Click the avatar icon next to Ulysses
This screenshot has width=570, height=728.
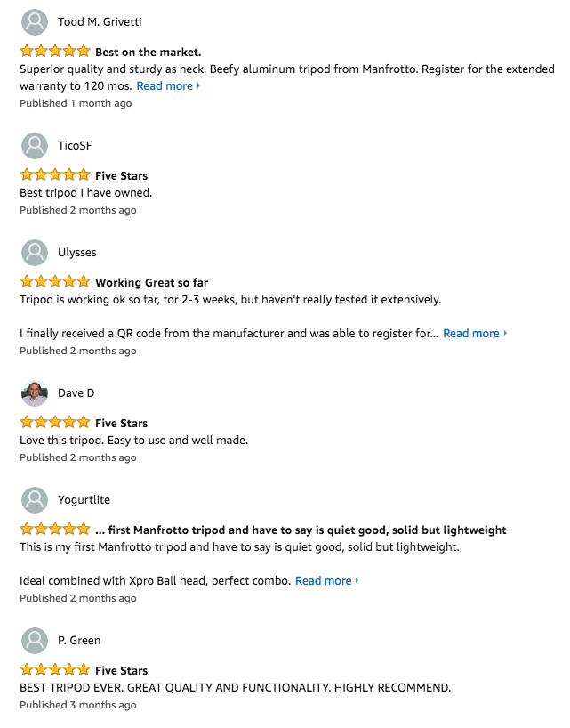tap(35, 253)
